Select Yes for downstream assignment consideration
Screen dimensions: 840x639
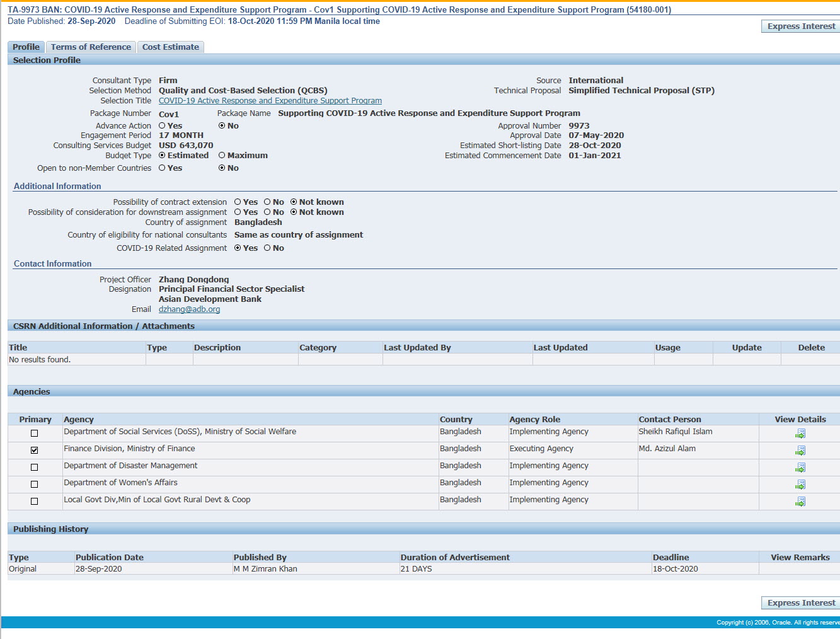click(x=238, y=212)
